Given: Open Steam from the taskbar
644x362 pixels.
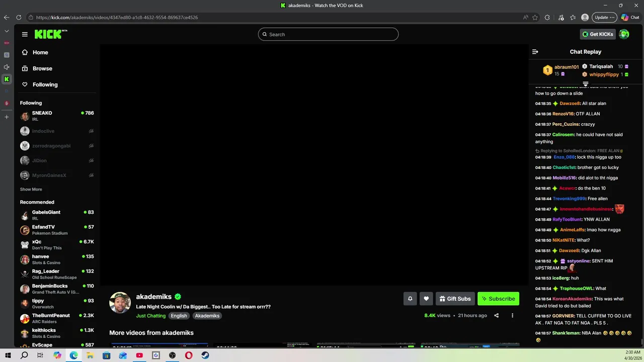Looking at the screenshot, I should (x=205, y=355).
